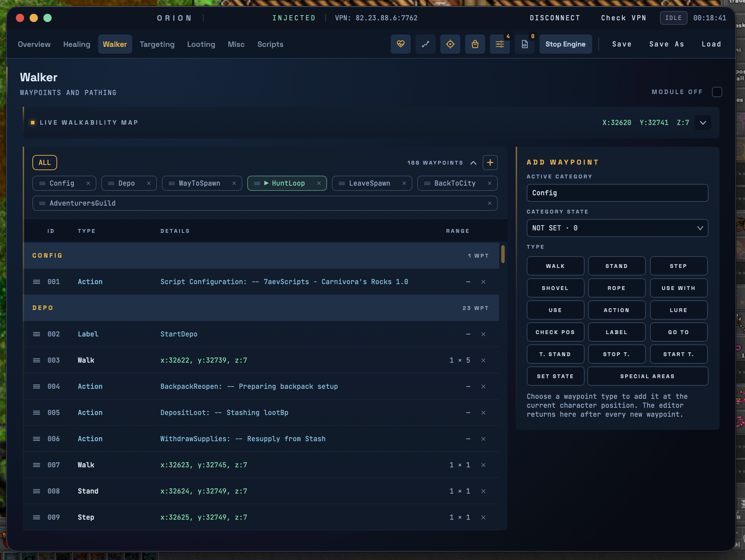
Task: Click the Stop Engine button
Action: pos(565,44)
